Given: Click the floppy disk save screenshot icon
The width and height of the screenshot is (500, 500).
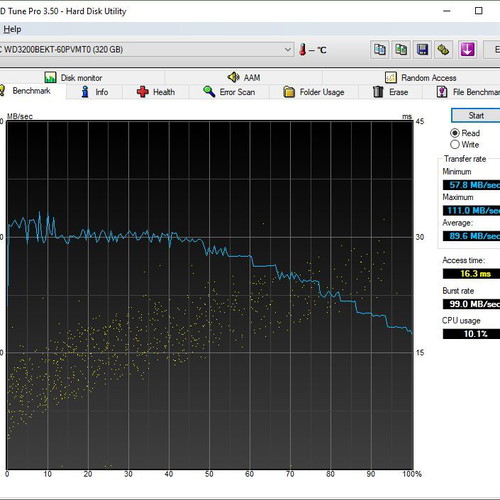Looking at the screenshot, I should [422, 50].
